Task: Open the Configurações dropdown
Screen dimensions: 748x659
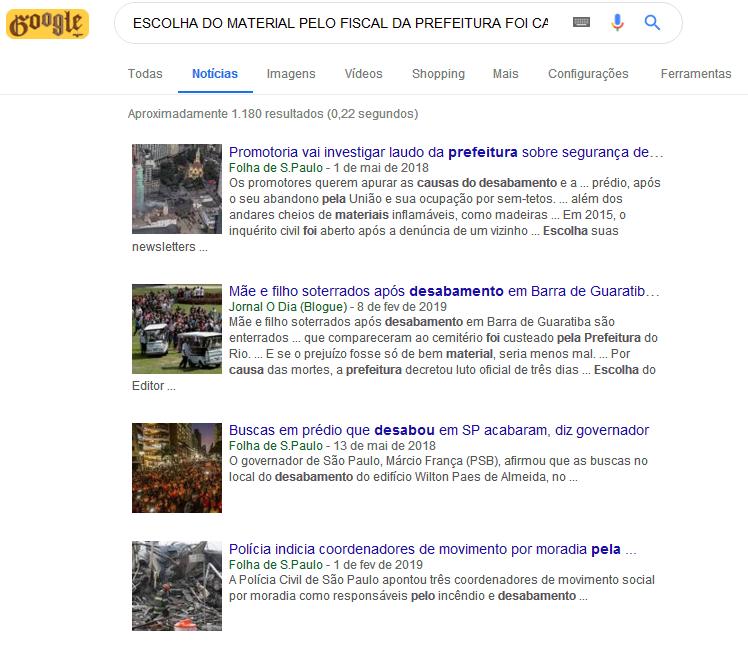Action: (588, 74)
